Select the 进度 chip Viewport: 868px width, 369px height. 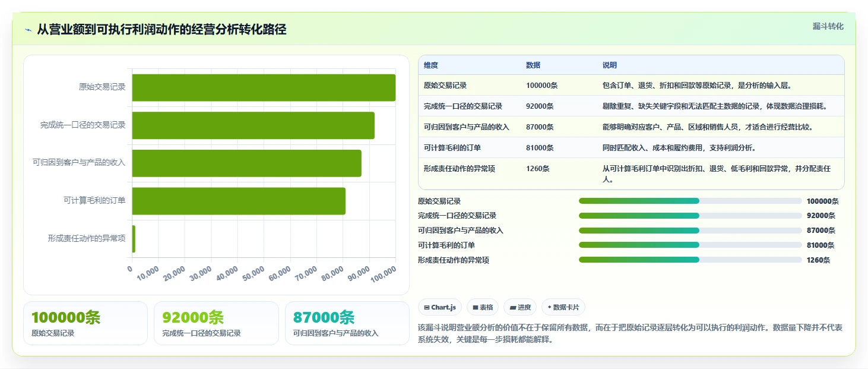pos(520,307)
